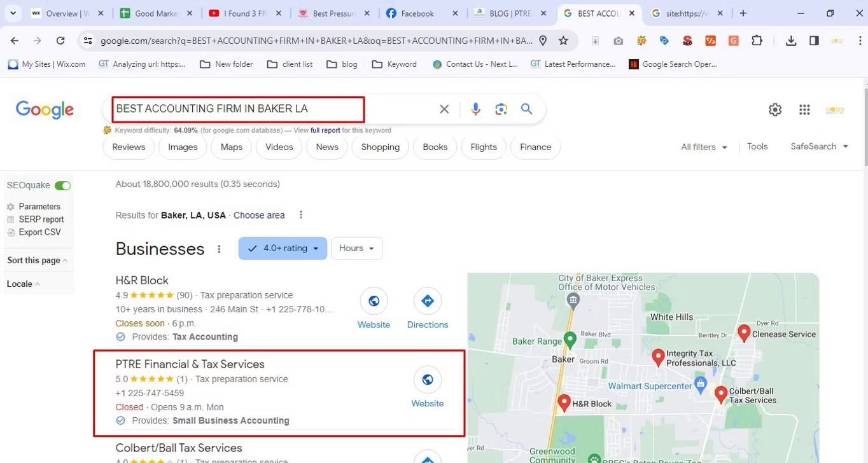Collapse the Sort this page section

pos(37,260)
